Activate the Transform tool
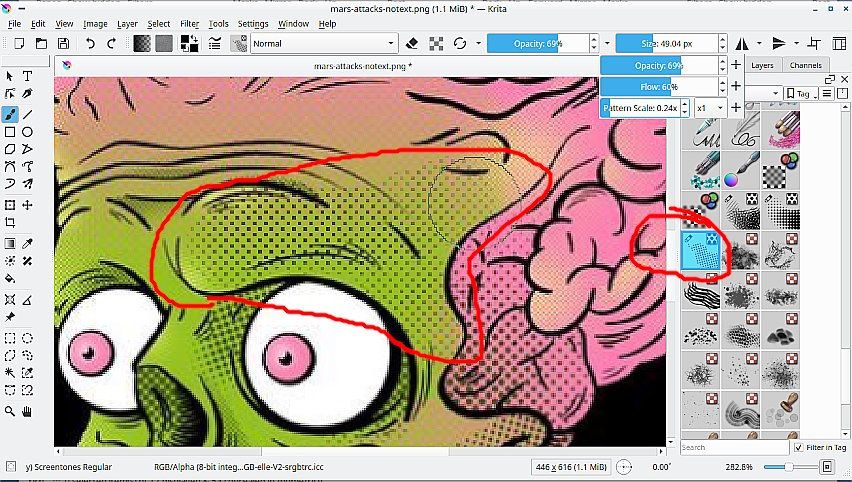This screenshot has width=852, height=482. (10, 205)
